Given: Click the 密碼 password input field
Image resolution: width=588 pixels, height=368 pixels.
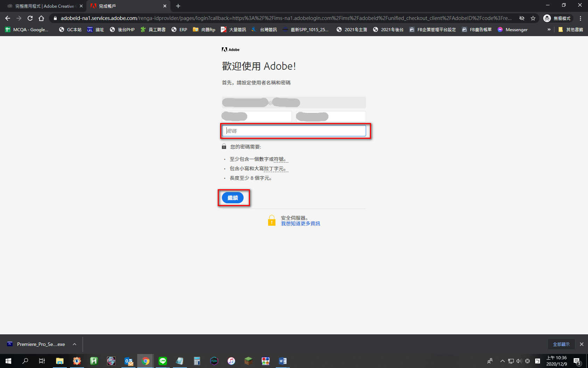Looking at the screenshot, I should click(294, 131).
